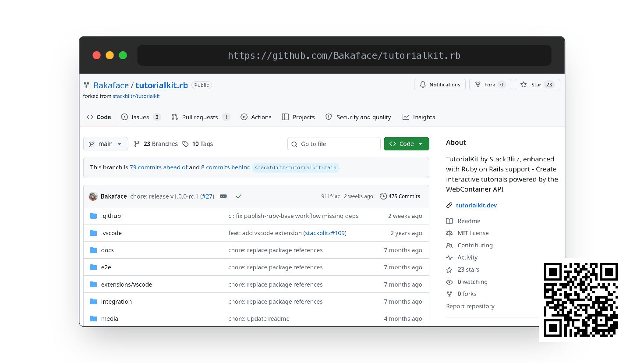Open the commit message ellipsis expander
This screenshot has width=644, height=363.
[223, 196]
